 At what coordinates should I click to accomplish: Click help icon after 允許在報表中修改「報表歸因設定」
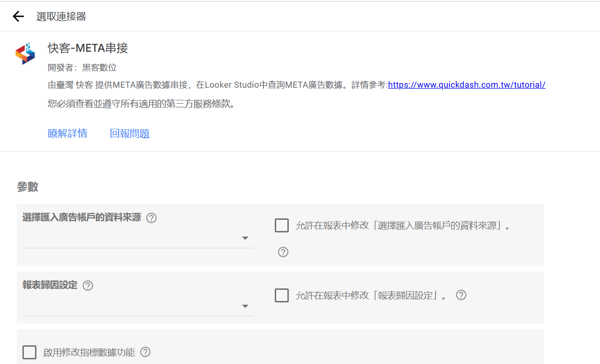(461, 295)
